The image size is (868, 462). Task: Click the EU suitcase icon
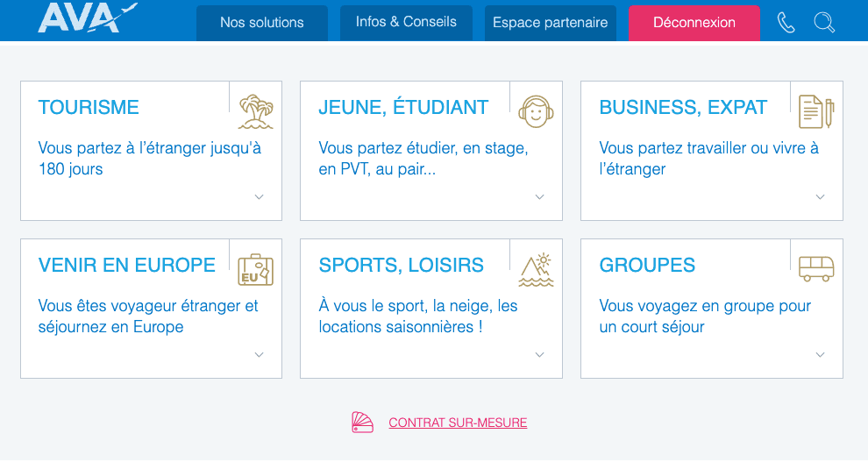[x=256, y=269]
